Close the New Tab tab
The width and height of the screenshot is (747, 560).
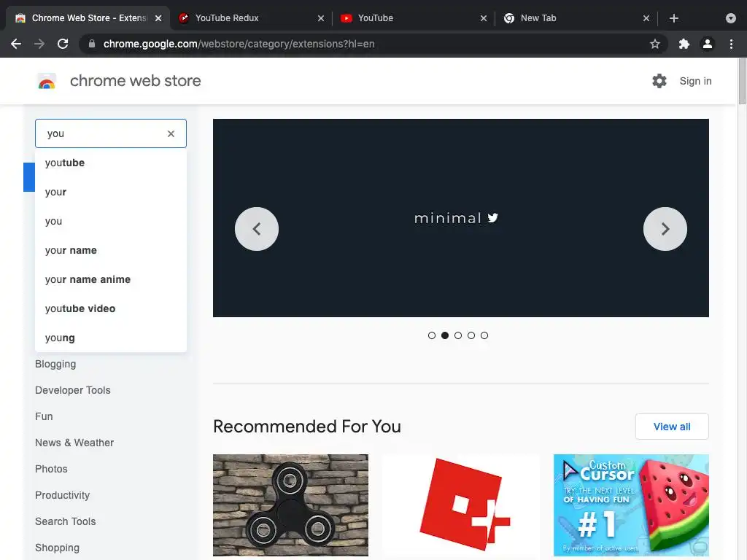pos(646,18)
